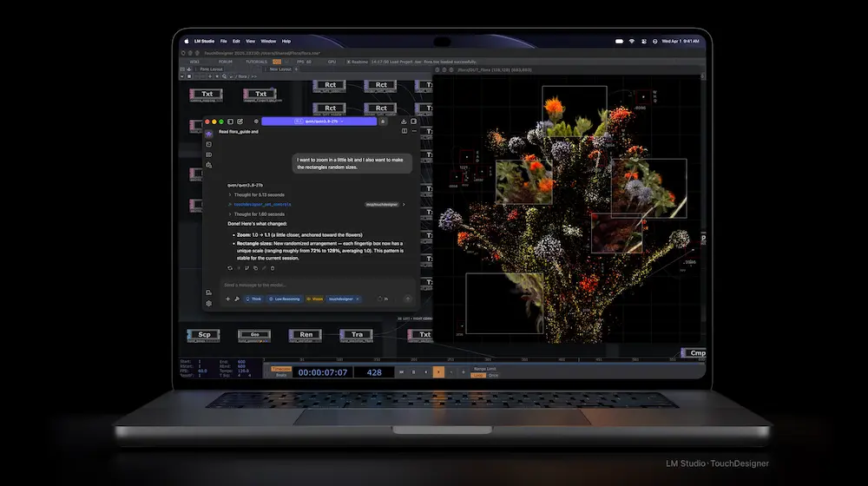Image resolution: width=868 pixels, height=486 pixels.
Task: Toggle the right panel icon in LM Studio header
Action: (413, 121)
